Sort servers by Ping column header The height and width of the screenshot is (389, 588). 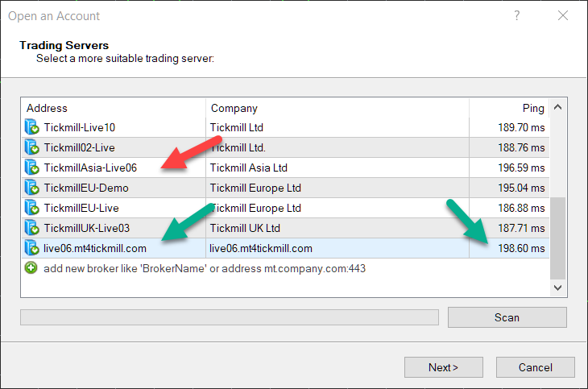pyautogui.click(x=509, y=108)
